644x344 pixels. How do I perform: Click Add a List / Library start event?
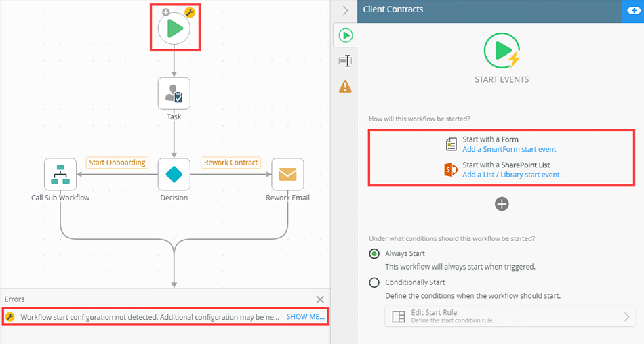511,175
